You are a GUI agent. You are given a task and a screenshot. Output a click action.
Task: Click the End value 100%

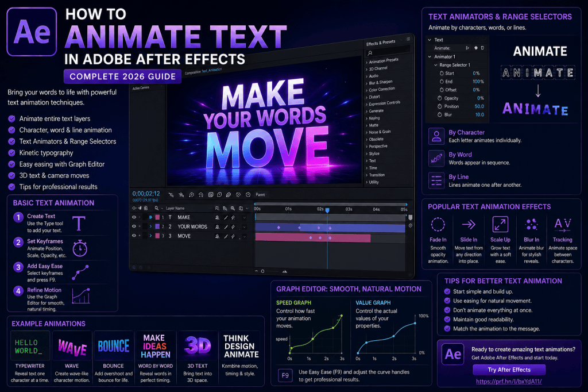[x=478, y=82]
